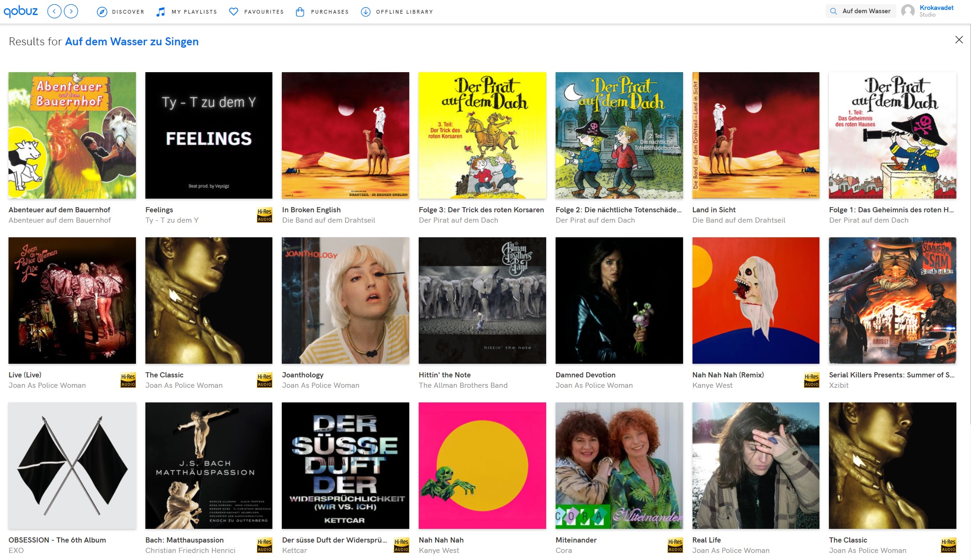Click Hi-Res badge beside Der süsse Duft album

coord(401,545)
